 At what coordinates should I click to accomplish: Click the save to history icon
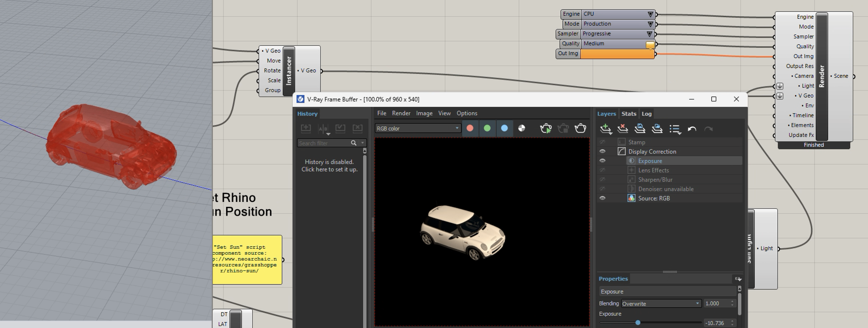point(306,128)
